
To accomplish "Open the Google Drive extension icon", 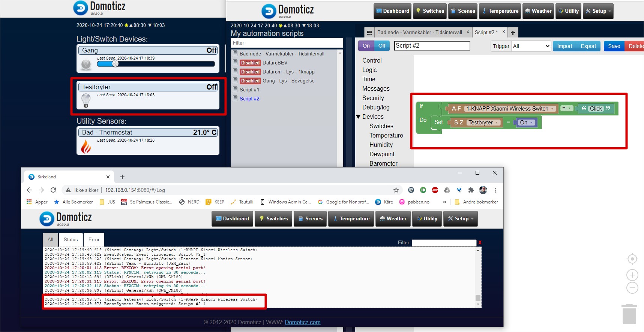I will 447,190.
